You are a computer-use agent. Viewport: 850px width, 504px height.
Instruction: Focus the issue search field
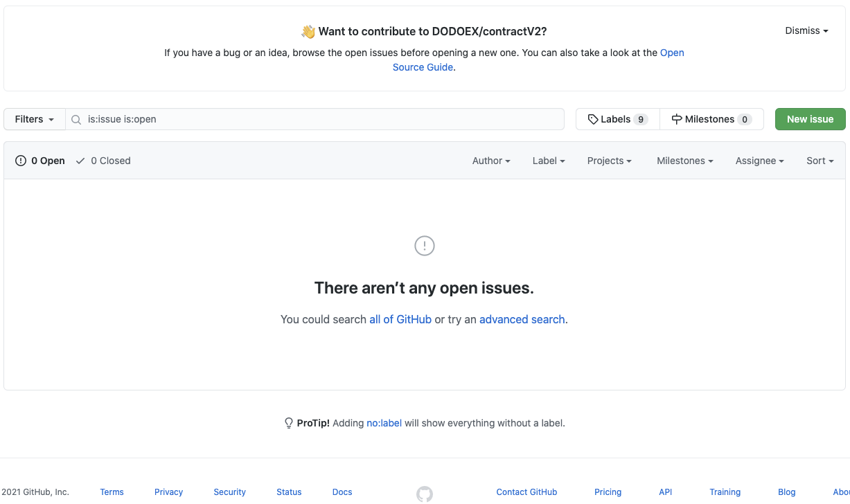coord(315,119)
